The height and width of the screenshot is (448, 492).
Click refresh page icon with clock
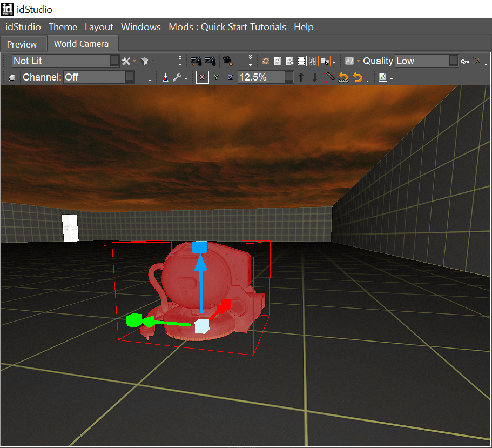tap(289, 61)
